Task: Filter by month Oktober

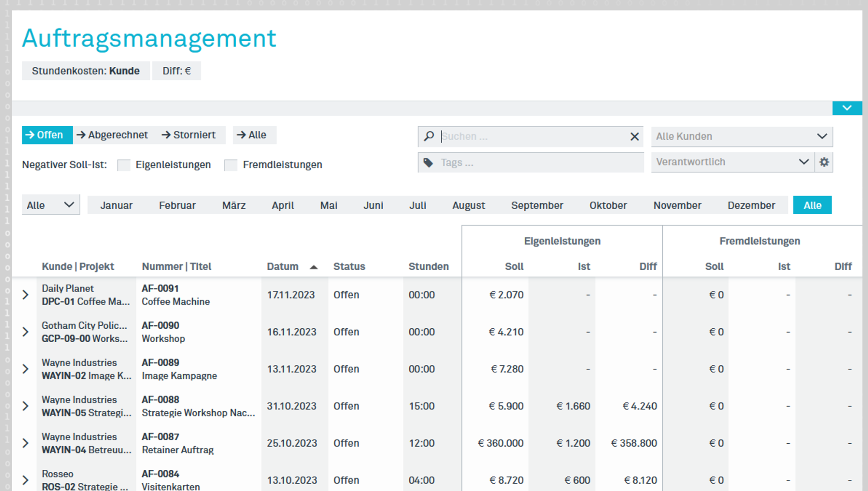Action: coord(608,205)
